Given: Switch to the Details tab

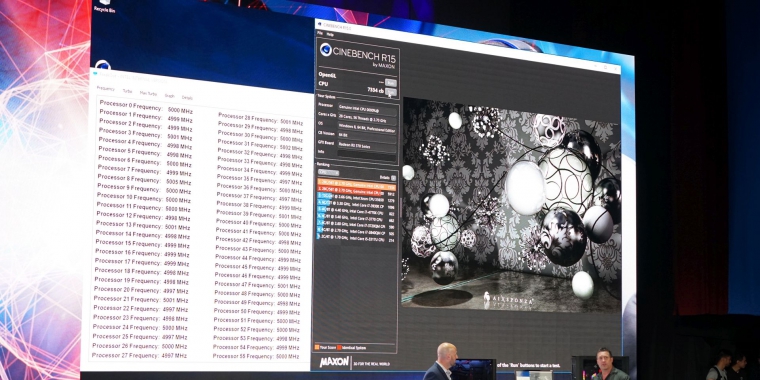Looking at the screenshot, I should point(187,97).
